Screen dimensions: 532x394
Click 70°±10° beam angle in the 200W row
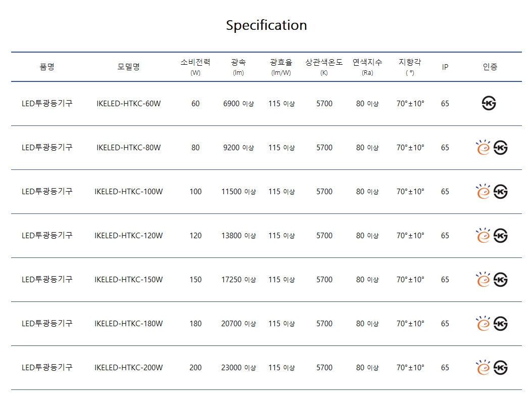(411, 368)
